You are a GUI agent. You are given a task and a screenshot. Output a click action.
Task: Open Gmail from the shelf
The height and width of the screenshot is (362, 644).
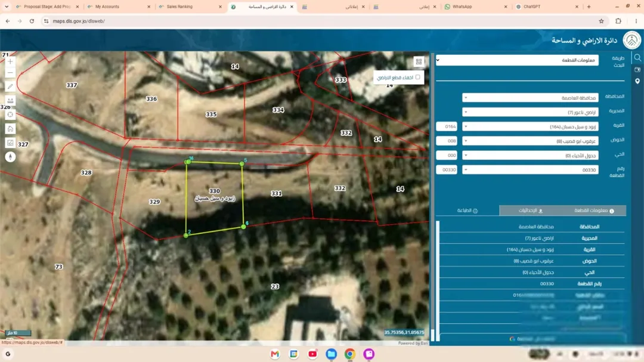coord(275,354)
